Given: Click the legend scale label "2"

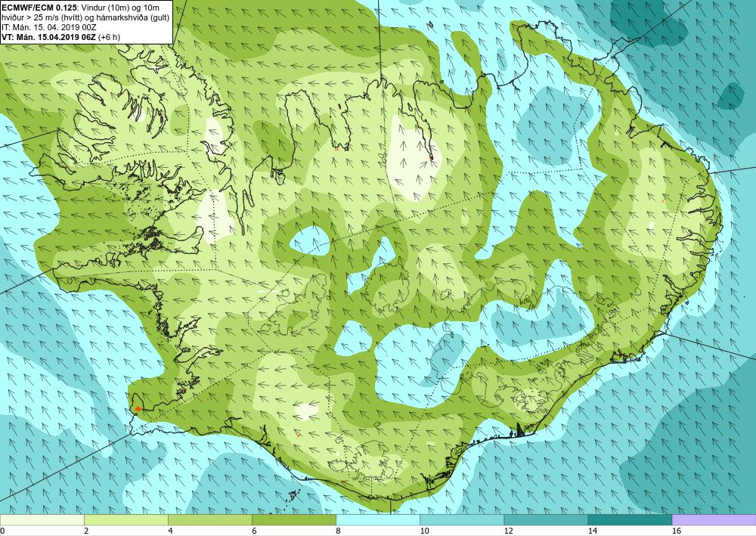Looking at the screenshot, I should (86, 531).
